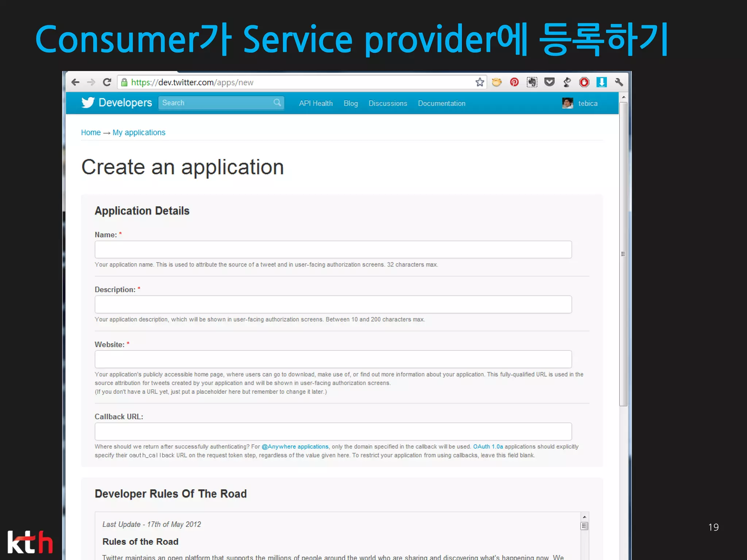Click the green padlock security icon
The height and width of the screenshot is (560, 747).
click(x=124, y=82)
